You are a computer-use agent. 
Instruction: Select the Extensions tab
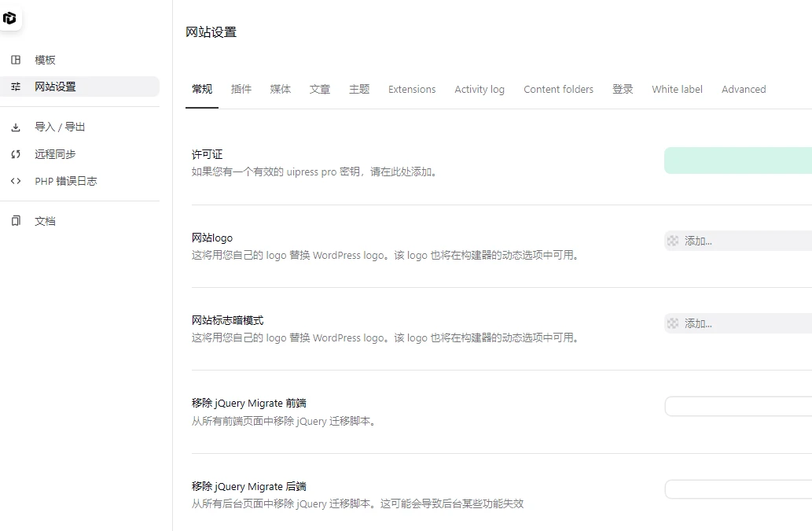(x=412, y=89)
